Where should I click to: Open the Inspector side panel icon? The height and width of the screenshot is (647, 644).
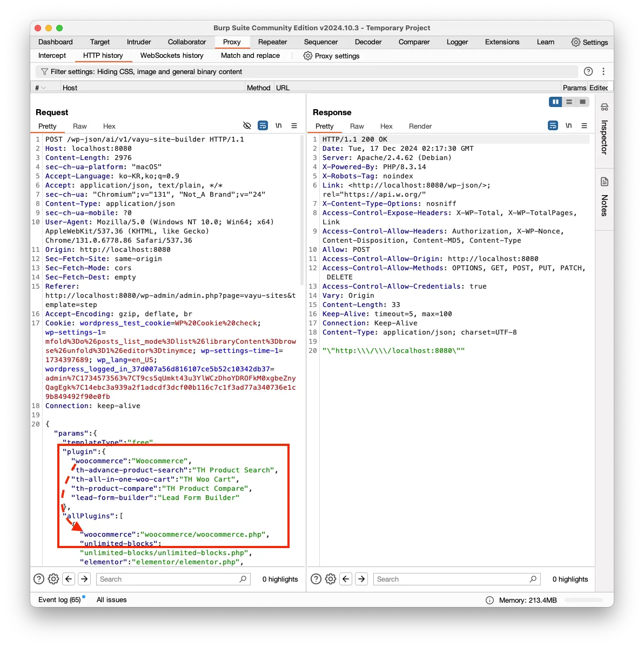[x=605, y=107]
